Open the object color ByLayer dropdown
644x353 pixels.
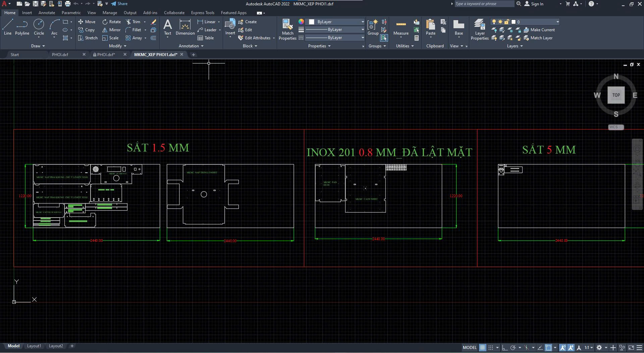tap(362, 21)
